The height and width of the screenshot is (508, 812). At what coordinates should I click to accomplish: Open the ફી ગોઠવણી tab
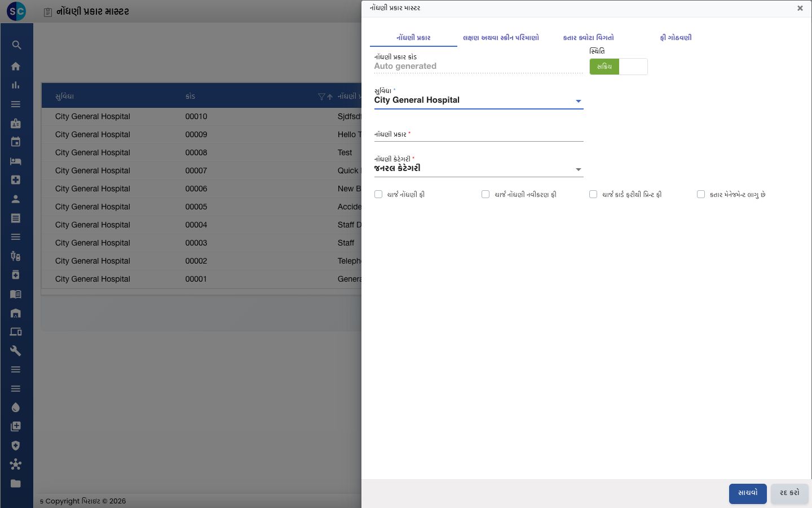point(676,38)
